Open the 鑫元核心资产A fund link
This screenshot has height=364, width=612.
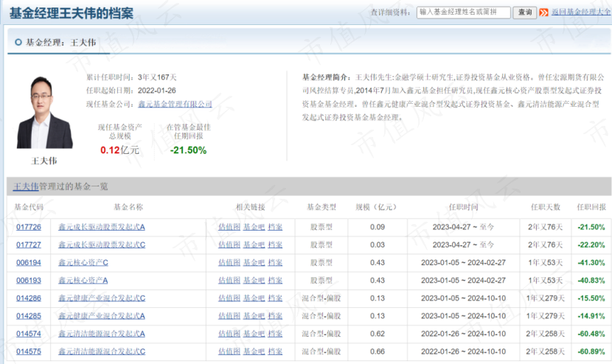click(x=83, y=281)
